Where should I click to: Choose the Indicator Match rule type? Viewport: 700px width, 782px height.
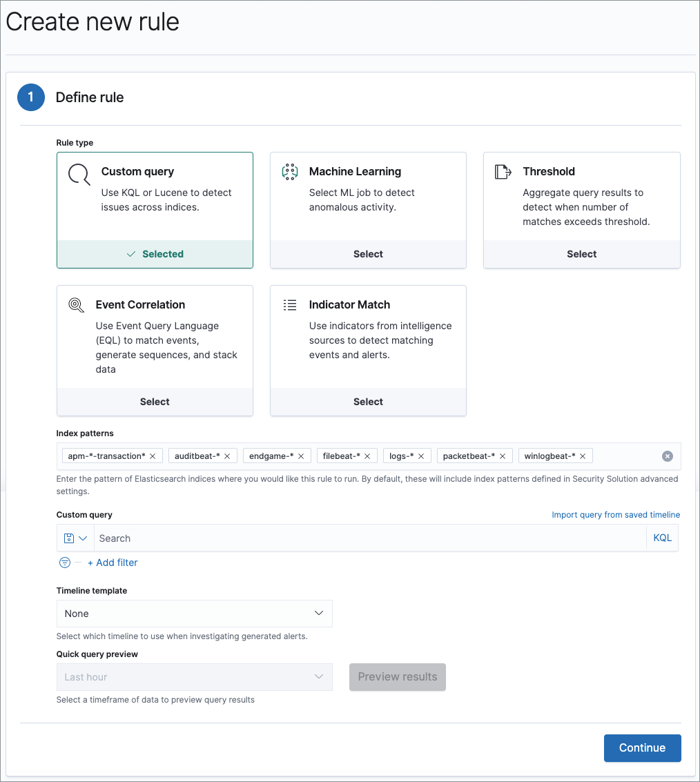(x=368, y=402)
